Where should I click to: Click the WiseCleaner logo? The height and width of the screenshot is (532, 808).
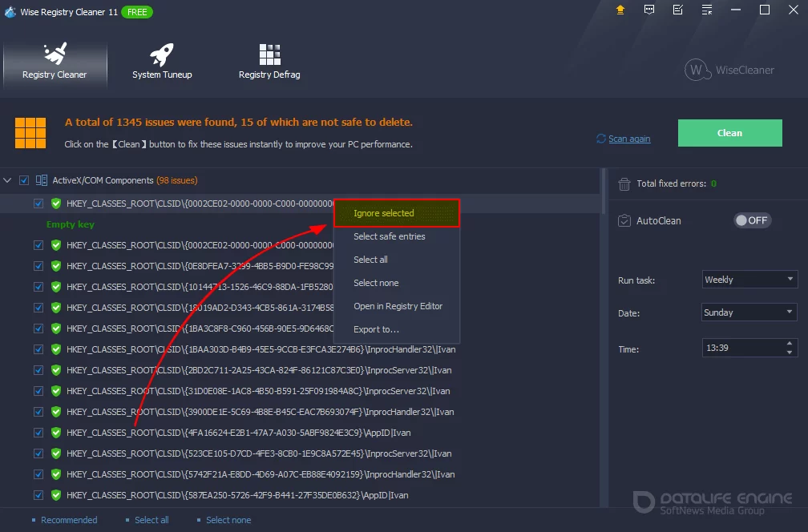click(729, 70)
